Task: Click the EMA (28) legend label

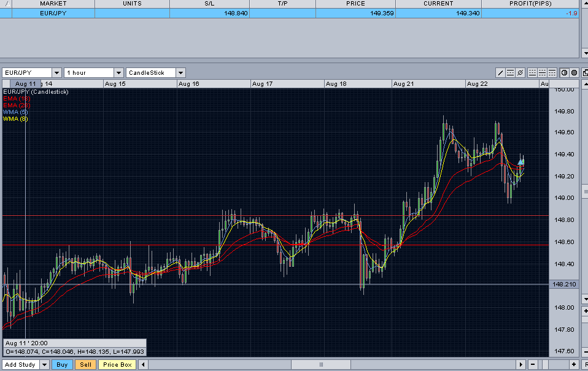Action: [x=17, y=105]
